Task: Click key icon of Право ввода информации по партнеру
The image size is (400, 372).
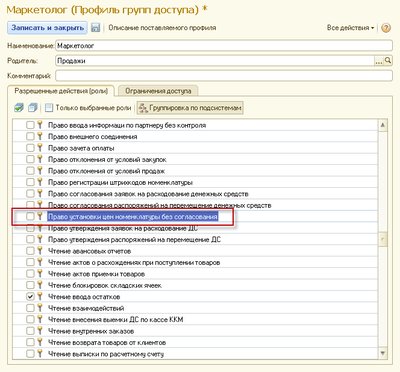Action: 40,125
